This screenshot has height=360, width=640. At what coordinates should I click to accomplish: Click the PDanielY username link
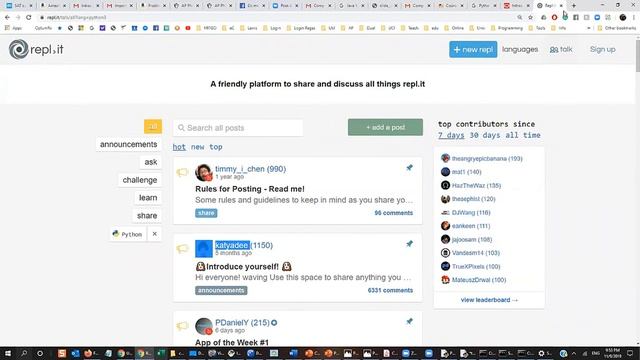232,323
